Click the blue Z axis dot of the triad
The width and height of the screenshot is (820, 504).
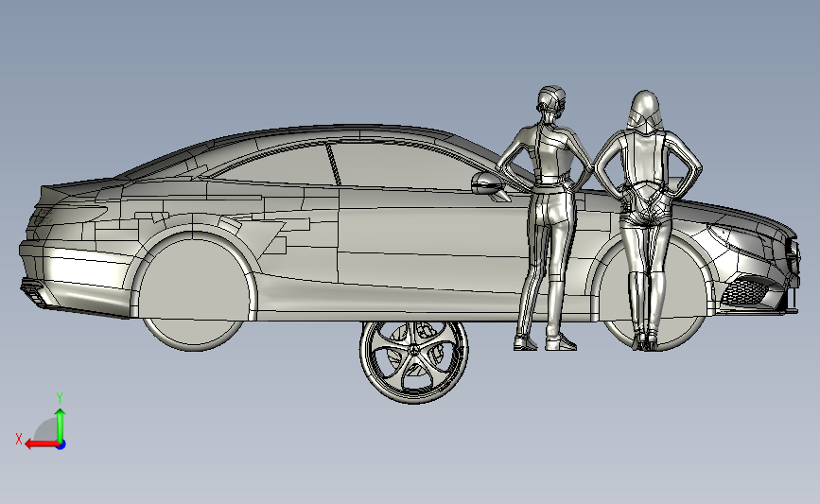tap(61, 445)
